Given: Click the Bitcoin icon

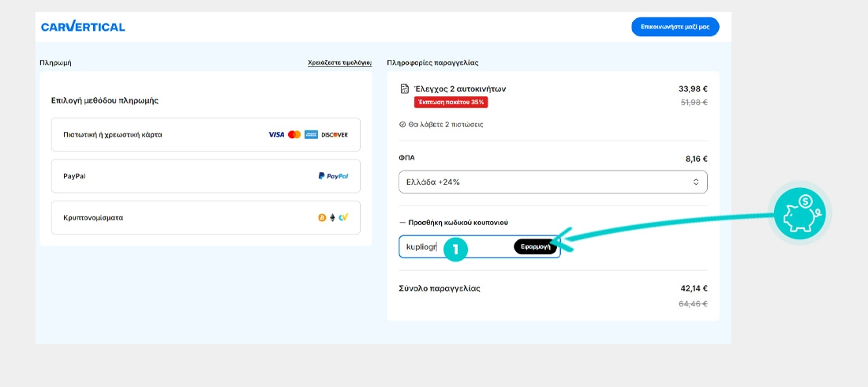Looking at the screenshot, I should pos(322,218).
